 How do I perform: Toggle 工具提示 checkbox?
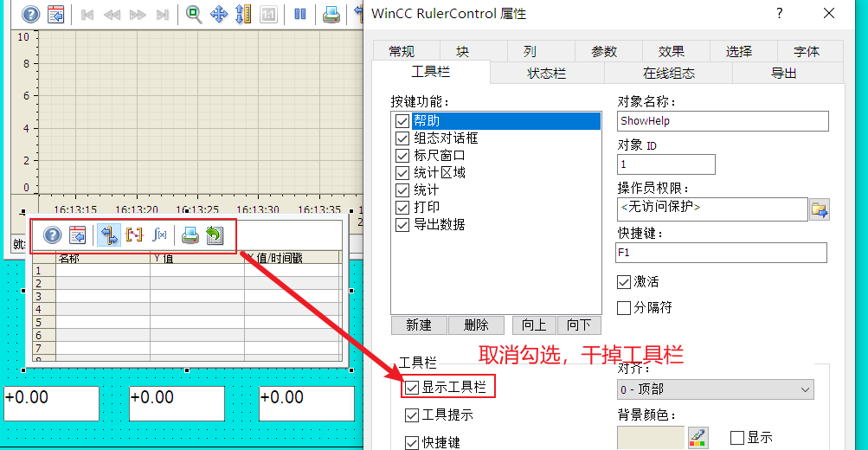click(x=411, y=415)
